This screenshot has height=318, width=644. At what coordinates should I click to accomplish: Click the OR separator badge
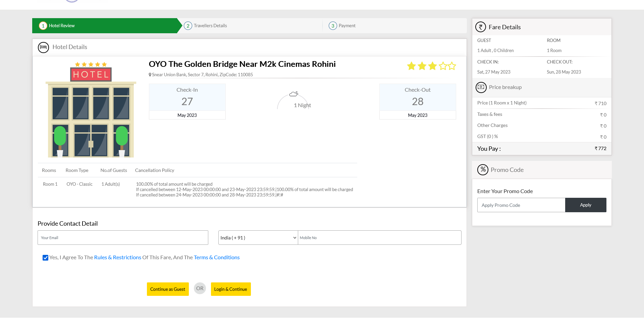point(200,288)
